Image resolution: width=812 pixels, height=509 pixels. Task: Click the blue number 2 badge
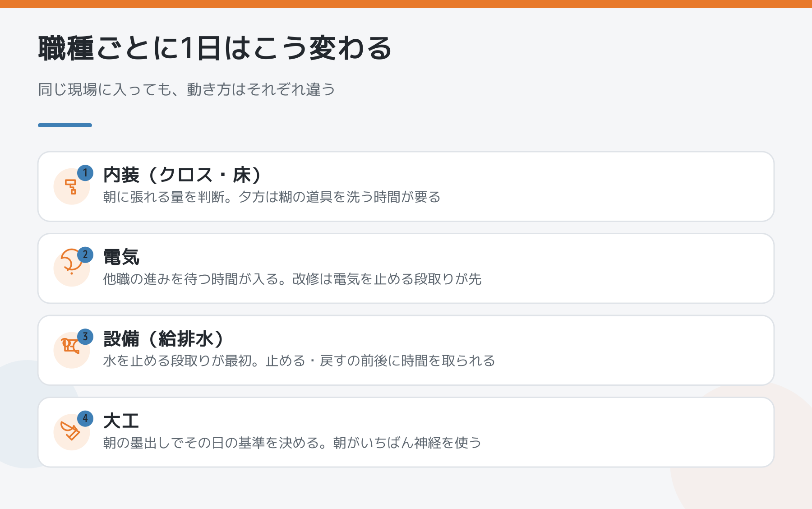(x=85, y=255)
